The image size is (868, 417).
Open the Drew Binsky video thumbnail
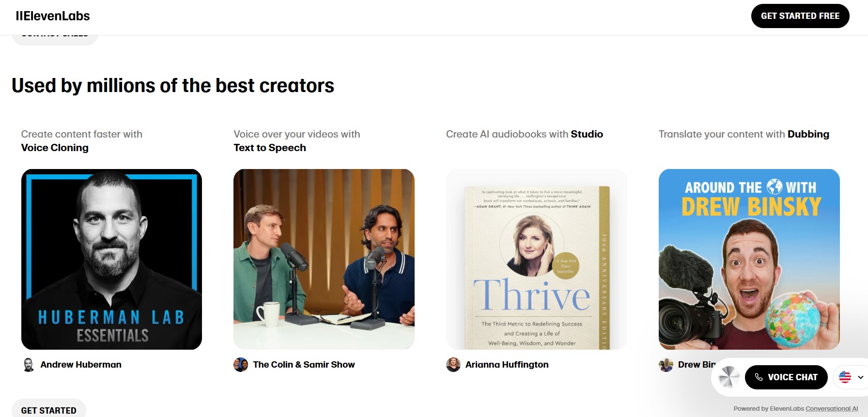pyautogui.click(x=749, y=259)
